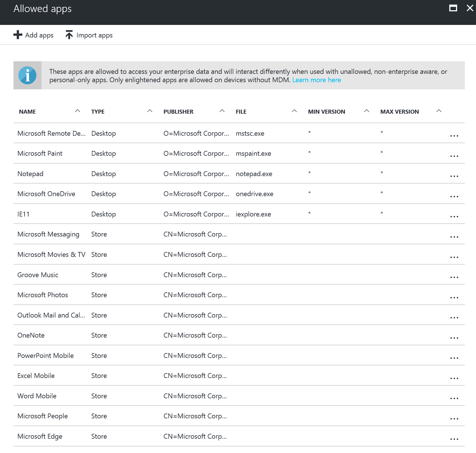Open ellipsis menu for IE11 row
The width and height of the screenshot is (476, 453).
tap(454, 216)
